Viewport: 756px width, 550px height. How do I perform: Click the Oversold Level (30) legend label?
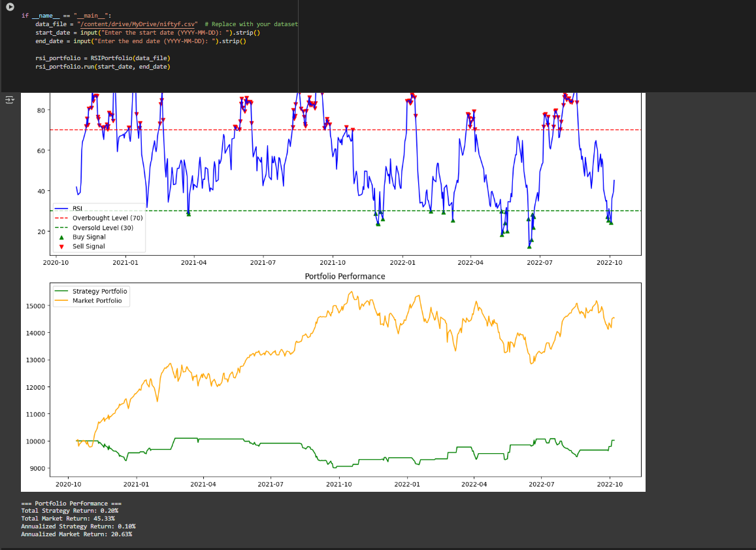pos(103,228)
